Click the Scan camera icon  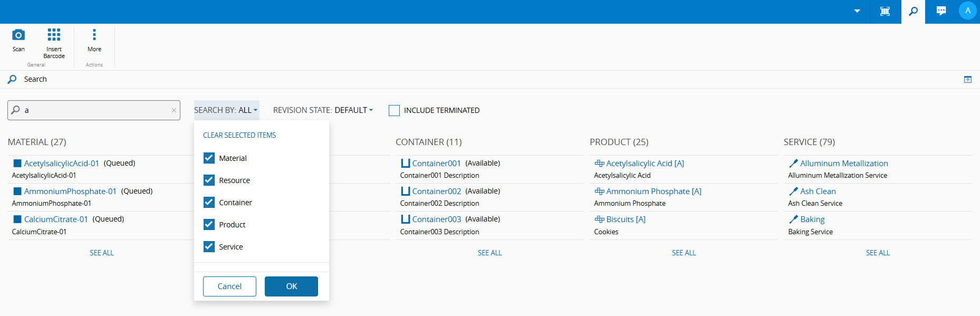point(18,35)
